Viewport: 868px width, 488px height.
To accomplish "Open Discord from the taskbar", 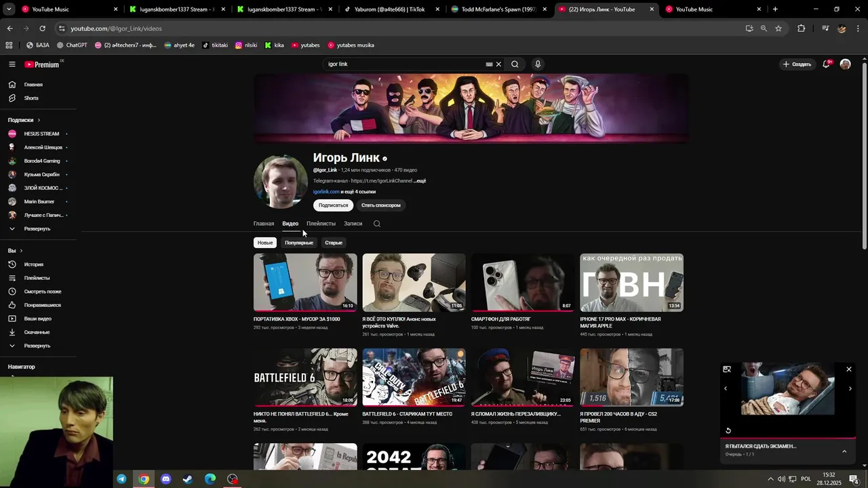I will tap(166, 479).
